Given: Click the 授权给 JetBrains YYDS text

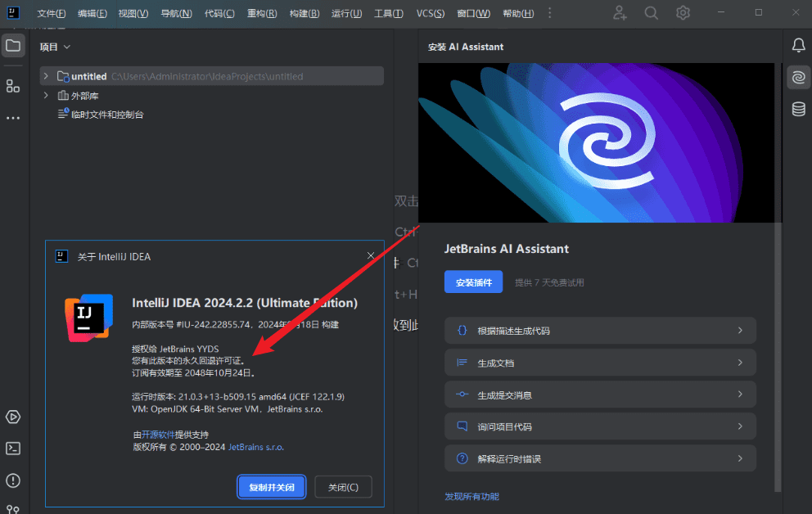Looking at the screenshot, I should tap(175, 349).
